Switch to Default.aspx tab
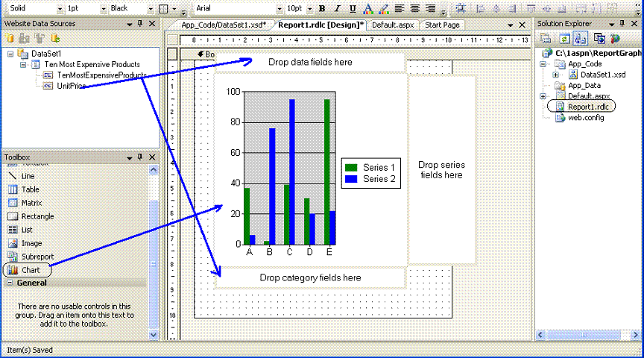644x358 pixels. 393,25
